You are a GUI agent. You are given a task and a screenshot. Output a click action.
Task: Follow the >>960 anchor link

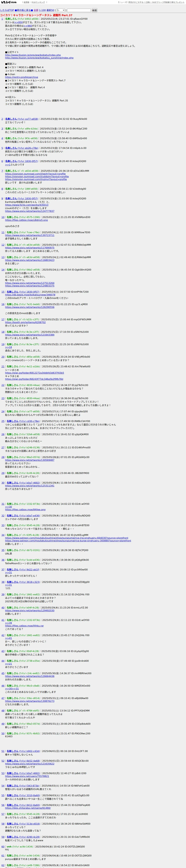coord(28,26)
